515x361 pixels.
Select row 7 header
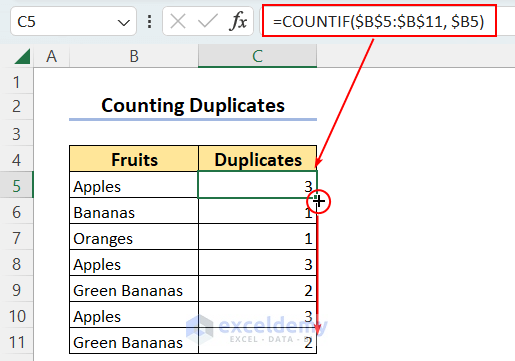(16, 238)
